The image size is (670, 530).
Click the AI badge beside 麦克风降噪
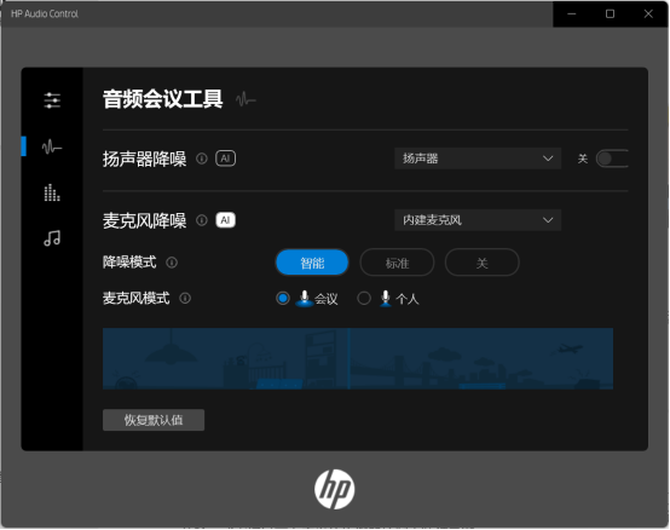point(226,220)
